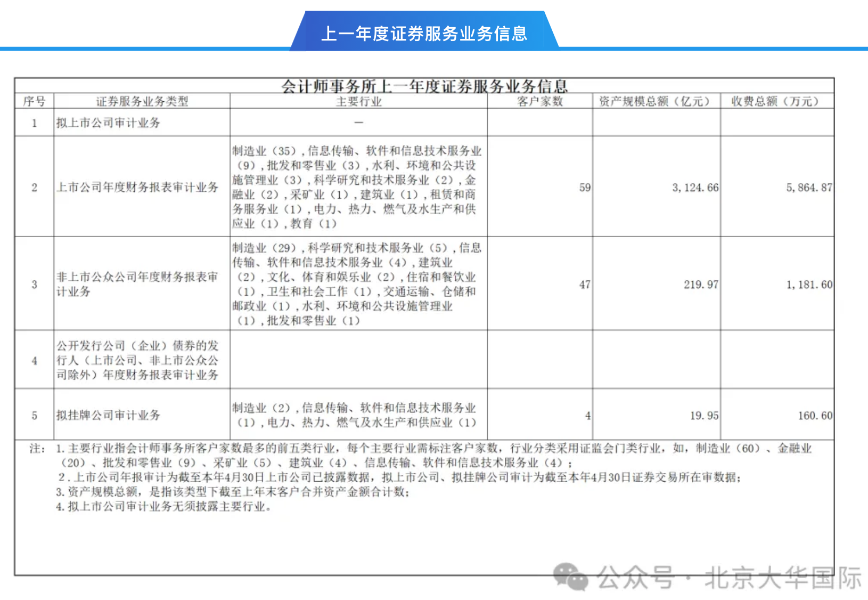The image size is (868, 600).
Task: Click the fee total value 1,181.60
Action: (x=809, y=285)
